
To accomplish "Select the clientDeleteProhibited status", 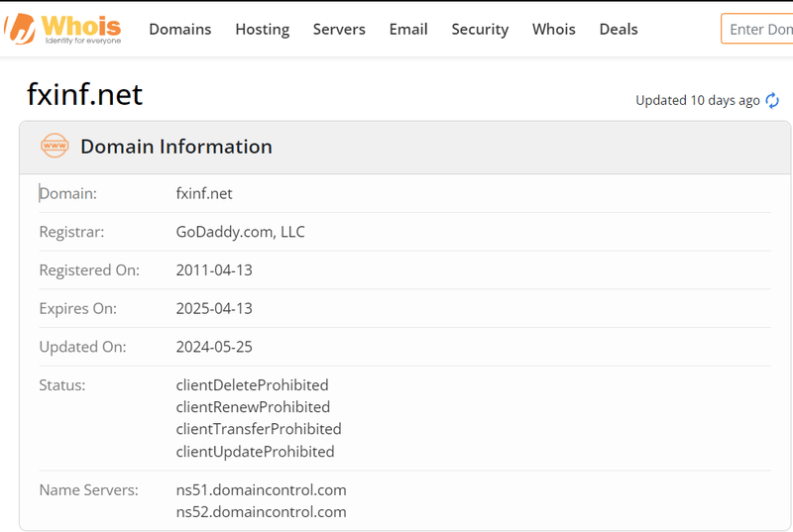I will (x=252, y=385).
